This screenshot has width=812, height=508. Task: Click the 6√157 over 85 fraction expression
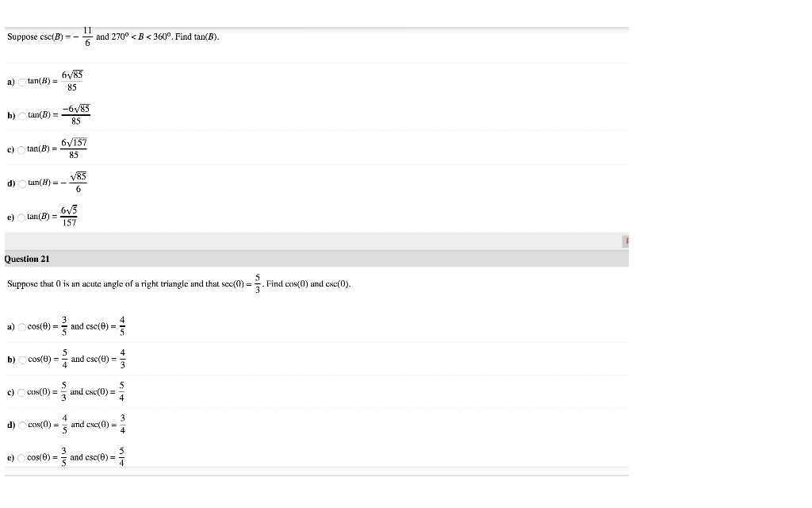(x=74, y=148)
